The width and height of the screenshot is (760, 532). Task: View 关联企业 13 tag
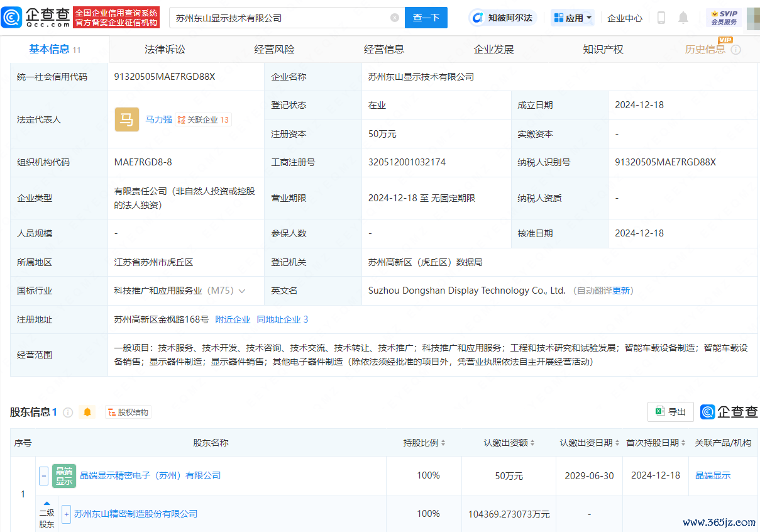(x=203, y=119)
